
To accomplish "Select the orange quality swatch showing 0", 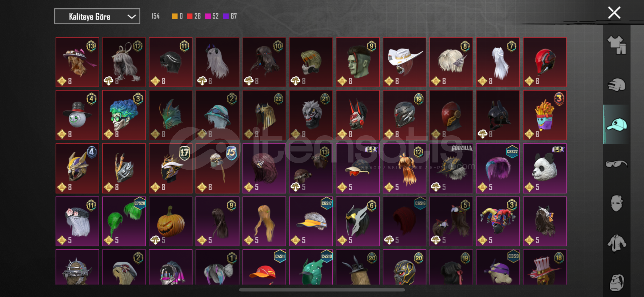I will 177,16.
